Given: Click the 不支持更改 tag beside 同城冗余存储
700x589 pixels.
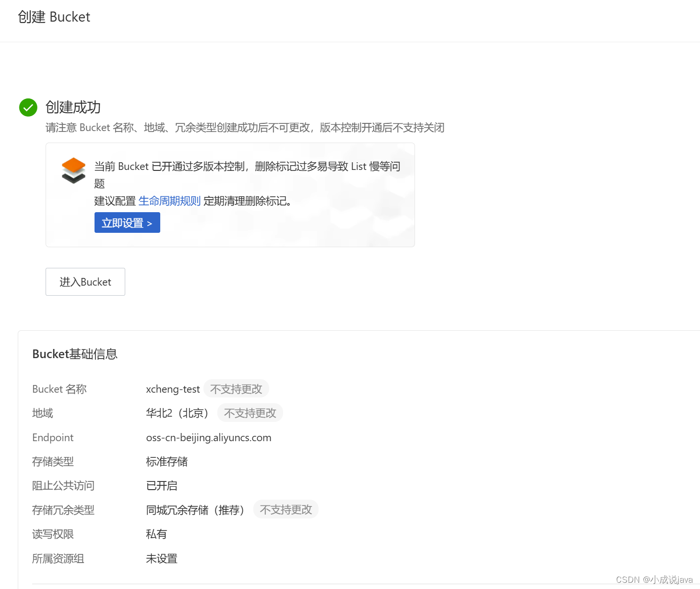Looking at the screenshot, I should (285, 509).
